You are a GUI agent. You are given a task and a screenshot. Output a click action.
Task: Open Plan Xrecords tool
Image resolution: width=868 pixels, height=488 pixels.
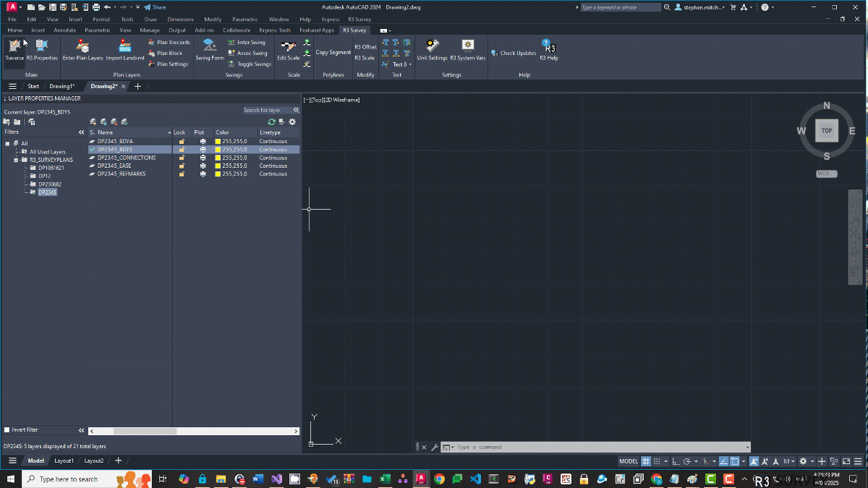pos(169,43)
